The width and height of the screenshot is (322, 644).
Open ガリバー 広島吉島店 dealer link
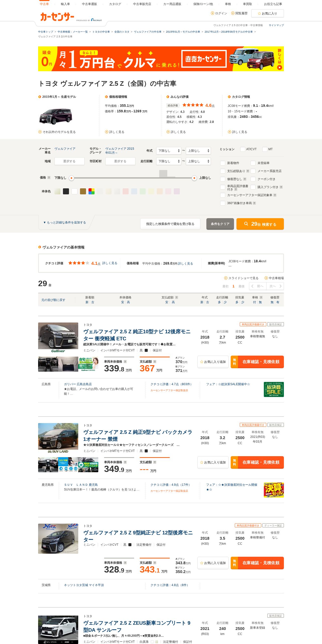click(78, 384)
